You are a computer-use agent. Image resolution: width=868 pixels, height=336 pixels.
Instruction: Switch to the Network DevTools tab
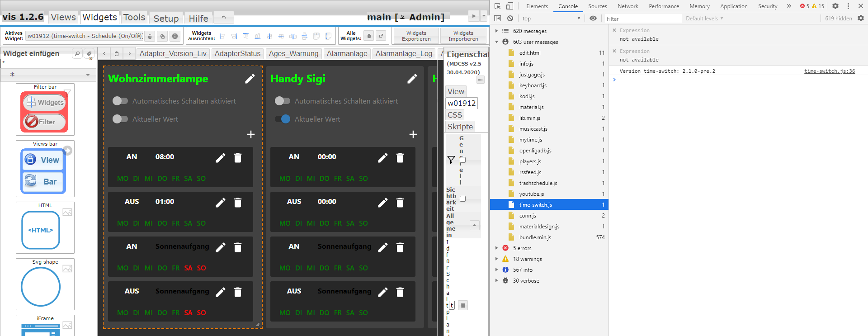[628, 6]
